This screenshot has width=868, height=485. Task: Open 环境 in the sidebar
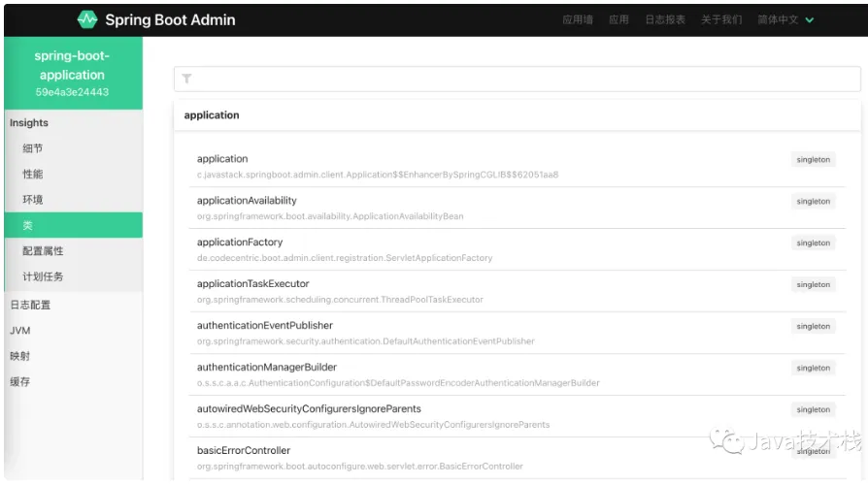click(33, 199)
